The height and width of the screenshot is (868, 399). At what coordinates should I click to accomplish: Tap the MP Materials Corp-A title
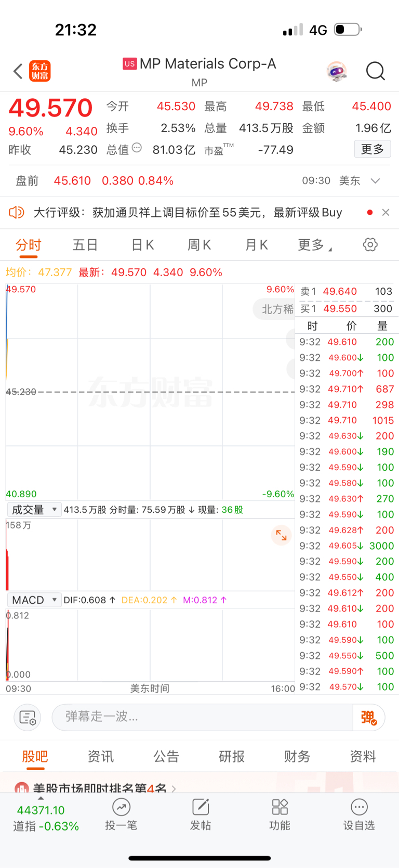click(208, 63)
